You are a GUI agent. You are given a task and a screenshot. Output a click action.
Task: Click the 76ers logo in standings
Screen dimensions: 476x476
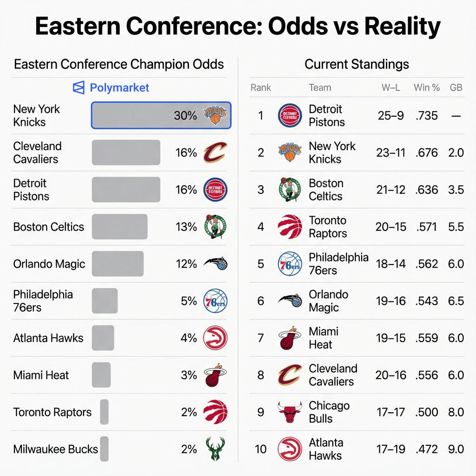coord(290,264)
